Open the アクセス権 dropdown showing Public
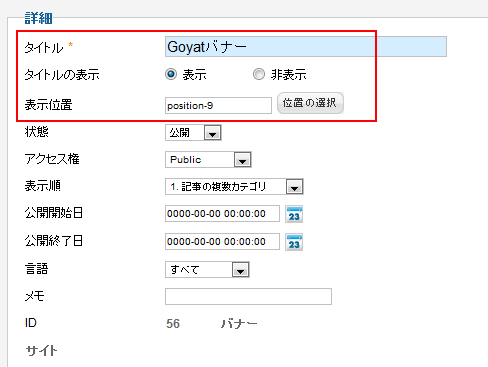 tap(208, 160)
